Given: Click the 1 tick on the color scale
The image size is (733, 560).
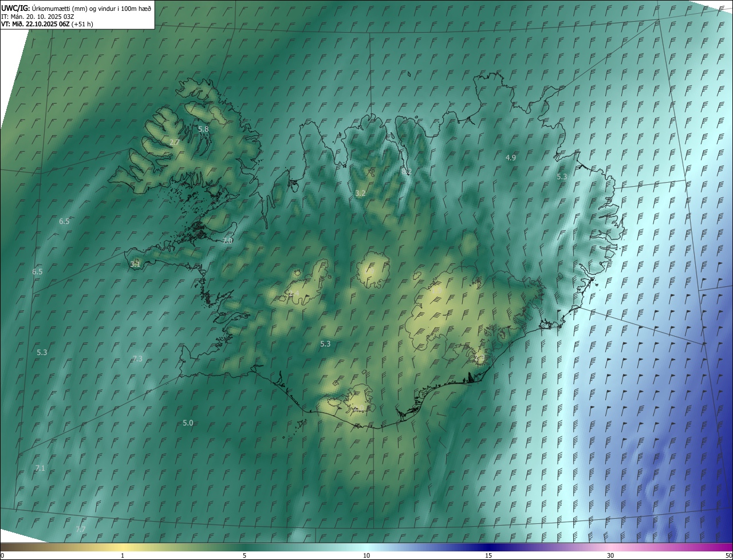Looking at the screenshot, I should point(123,555).
